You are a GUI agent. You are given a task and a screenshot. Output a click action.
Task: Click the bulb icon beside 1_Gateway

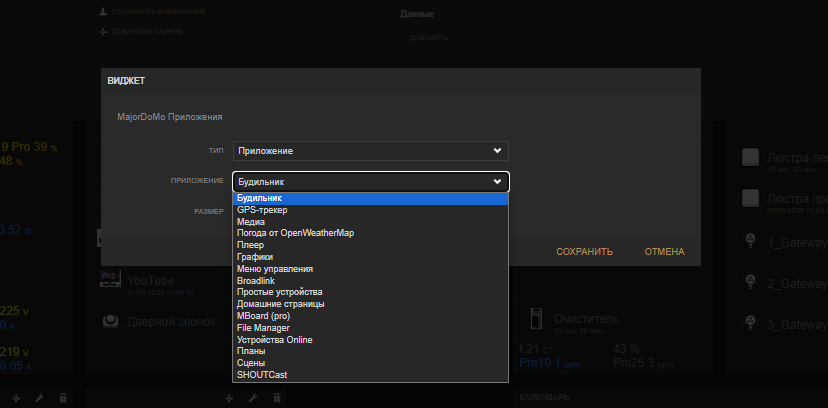click(x=750, y=243)
